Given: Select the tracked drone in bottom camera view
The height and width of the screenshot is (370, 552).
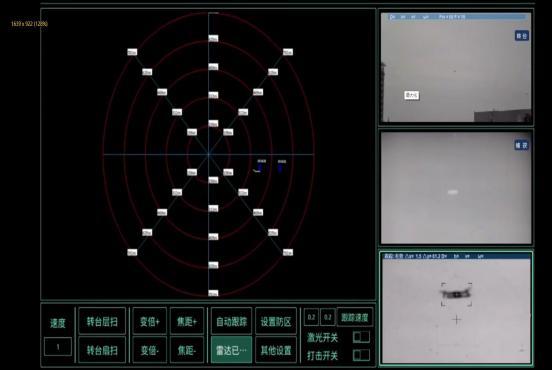Looking at the screenshot, I should point(456,294).
